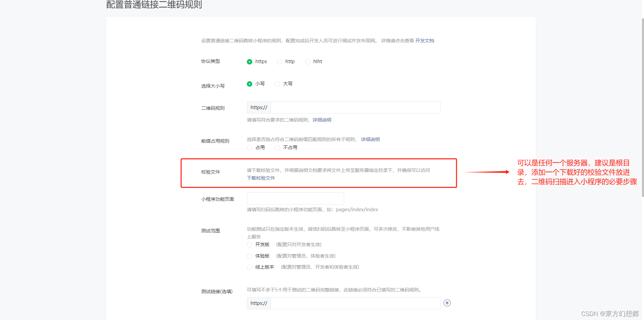
Task: Click the 协议类型 label text
Action: [211, 61]
